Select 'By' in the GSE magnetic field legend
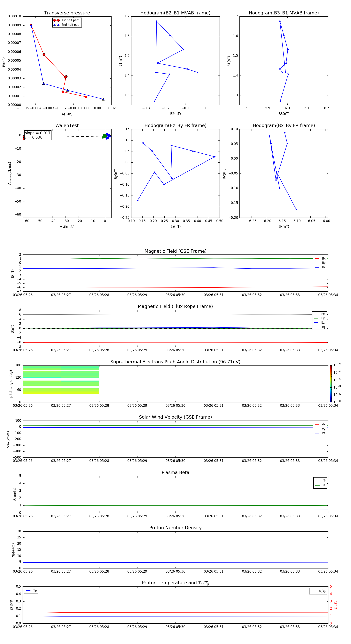Image resolution: width=351 pixels, height=644 pixels. tap(320, 263)
